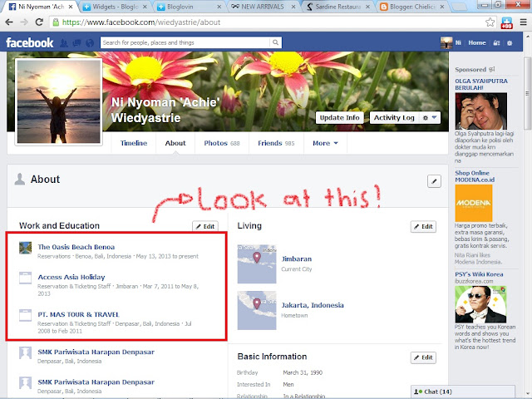Click the Activity Log button

point(394,118)
